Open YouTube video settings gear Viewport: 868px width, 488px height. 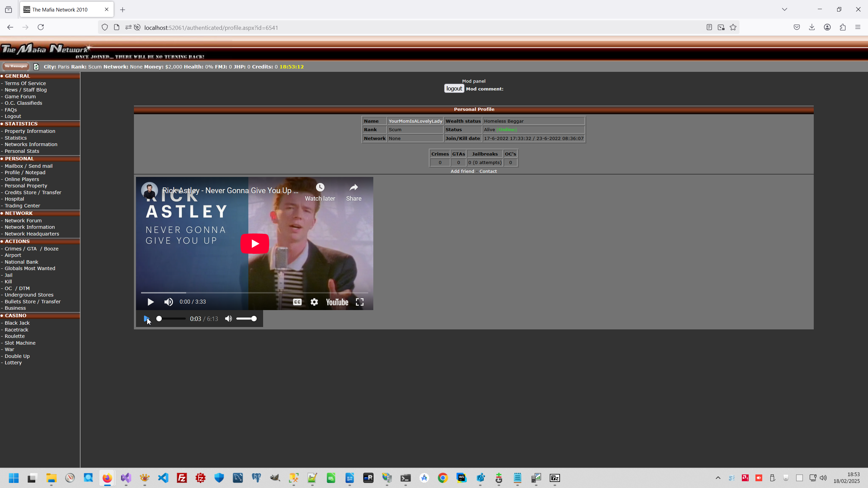(314, 302)
